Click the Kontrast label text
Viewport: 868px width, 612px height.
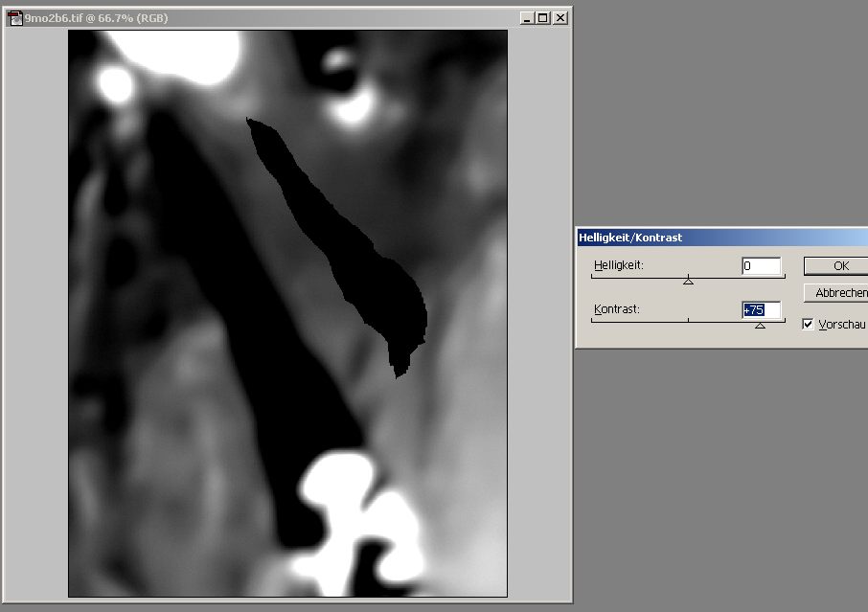(615, 309)
